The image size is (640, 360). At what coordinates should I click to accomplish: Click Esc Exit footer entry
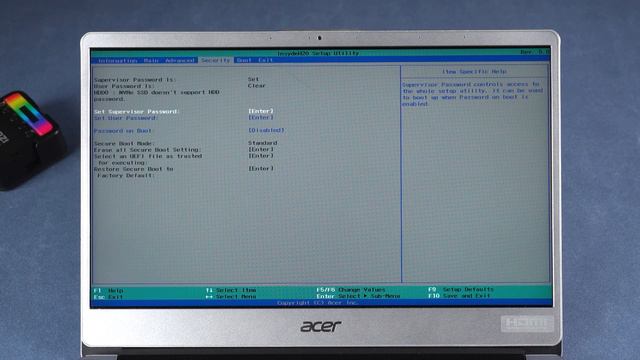[x=108, y=297]
